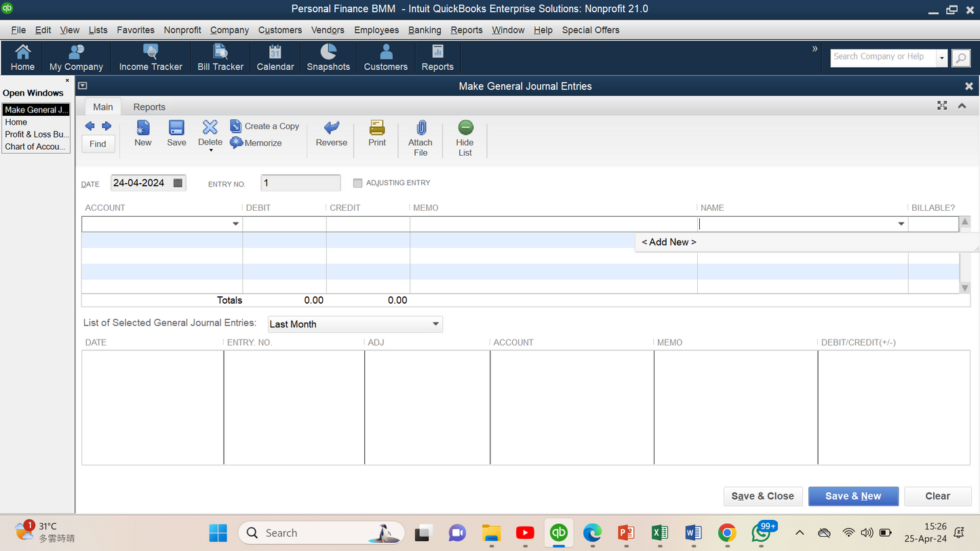Select Chart of Accounts in Open Windows
Image resolution: width=980 pixels, height=551 pixels.
point(35,146)
